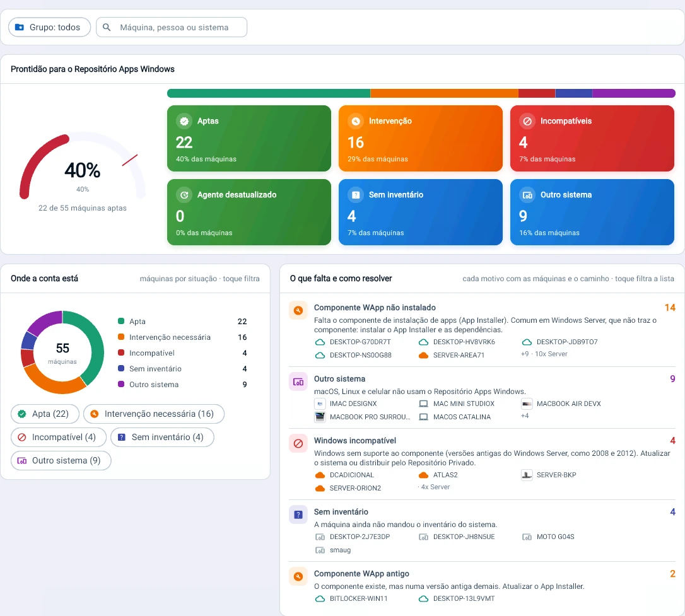Select the Sem inventário reason row
The width and height of the screenshot is (685, 616).
click(x=483, y=530)
